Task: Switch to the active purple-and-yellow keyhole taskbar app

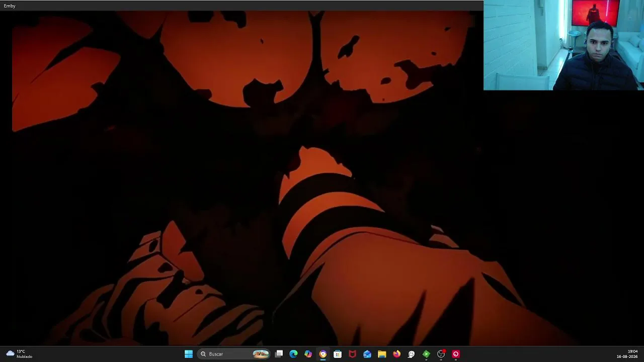Action: [x=323, y=354]
